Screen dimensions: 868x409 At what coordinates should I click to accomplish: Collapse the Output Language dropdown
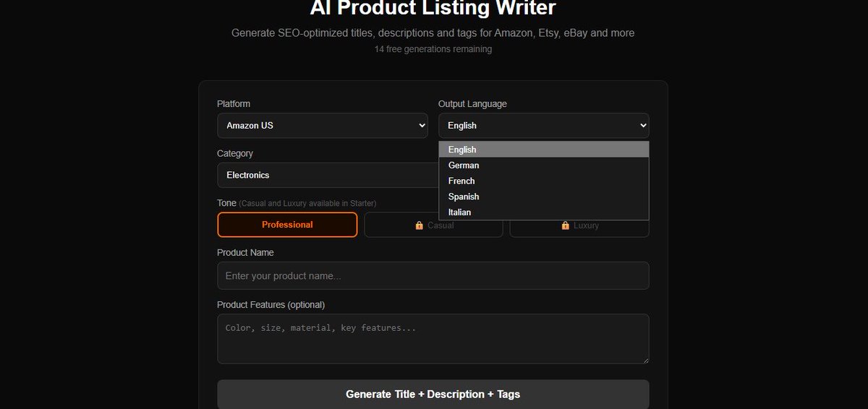(543, 126)
